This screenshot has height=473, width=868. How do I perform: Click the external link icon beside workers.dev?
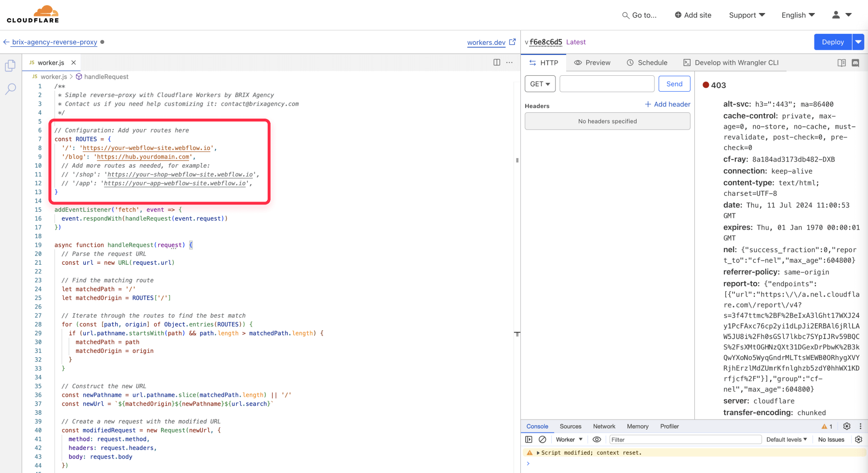point(512,42)
